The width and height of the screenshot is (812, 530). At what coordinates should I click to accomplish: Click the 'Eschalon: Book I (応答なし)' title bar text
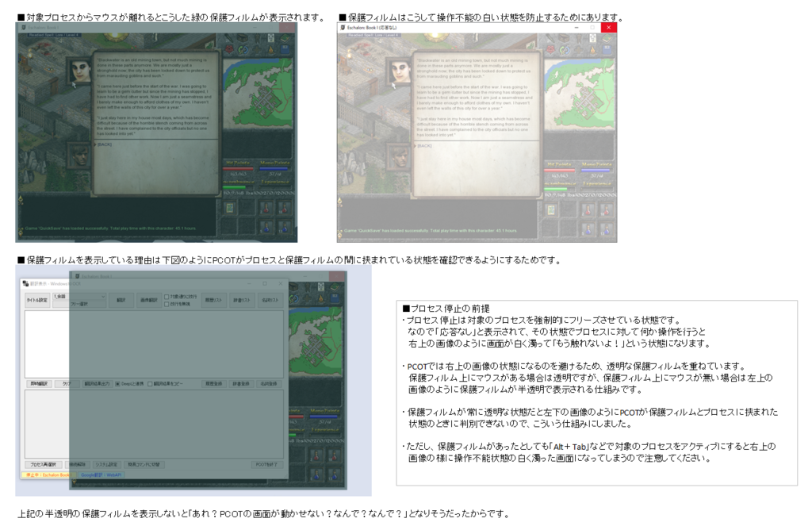pos(372,28)
